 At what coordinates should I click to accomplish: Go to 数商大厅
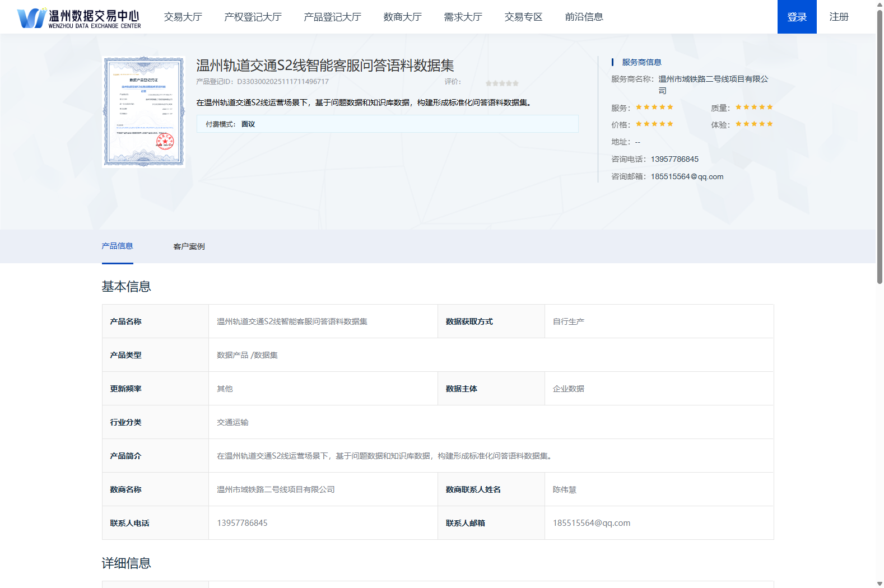coord(402,17)
